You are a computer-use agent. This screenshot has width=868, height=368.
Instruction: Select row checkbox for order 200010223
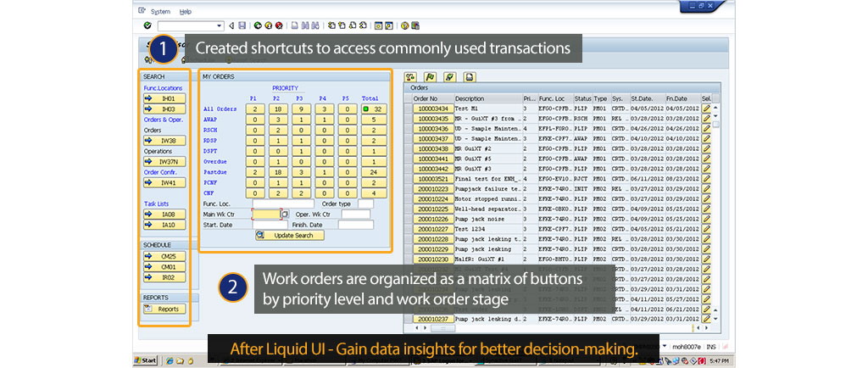click(x=408, y=188)
